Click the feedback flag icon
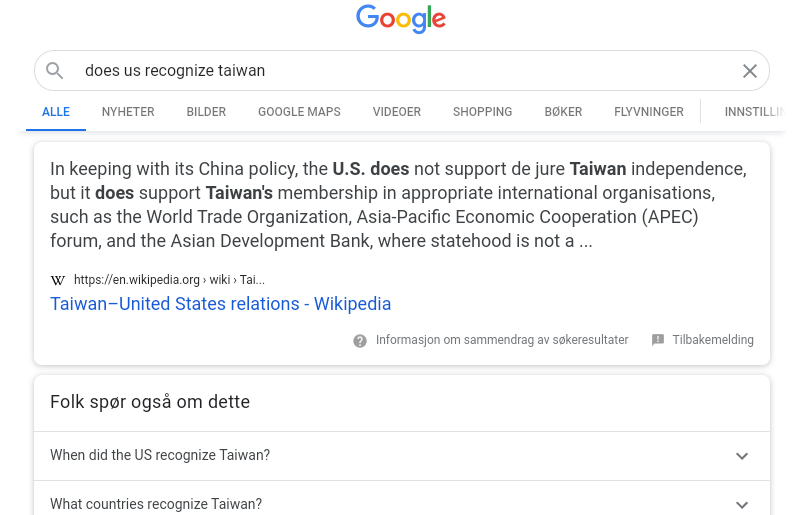 pyautogui.click(x=658, y=340)
